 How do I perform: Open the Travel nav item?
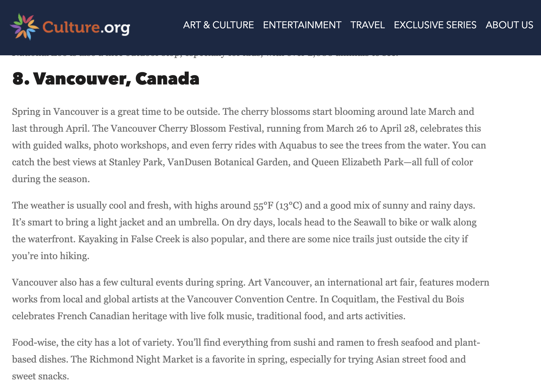pos(367,25)
